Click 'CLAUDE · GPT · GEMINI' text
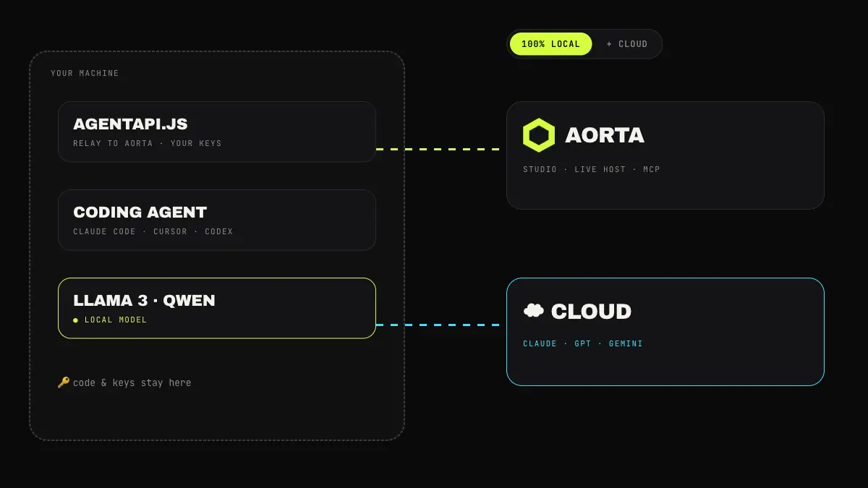868x488 pixels. 583,344
